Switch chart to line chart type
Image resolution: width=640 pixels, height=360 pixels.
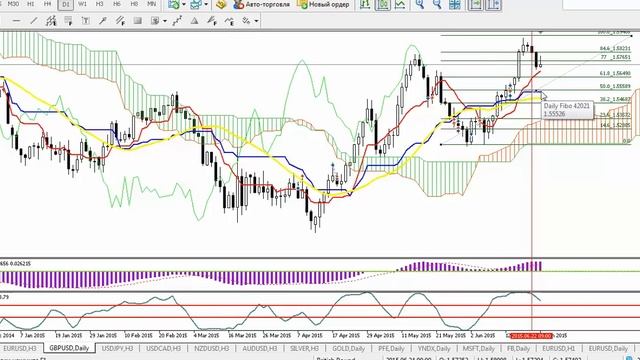pyautogui.click(x=400, y=4)
